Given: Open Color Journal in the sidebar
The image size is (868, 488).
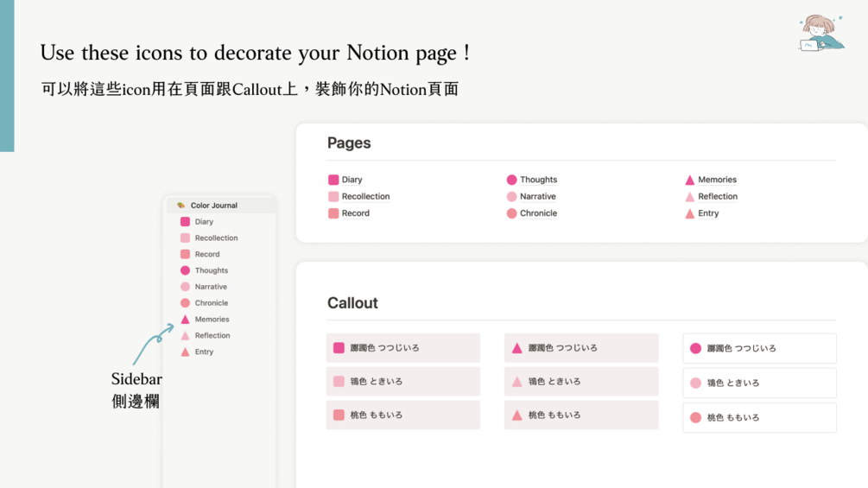Looking at the screenshot, I should point(221,206).
